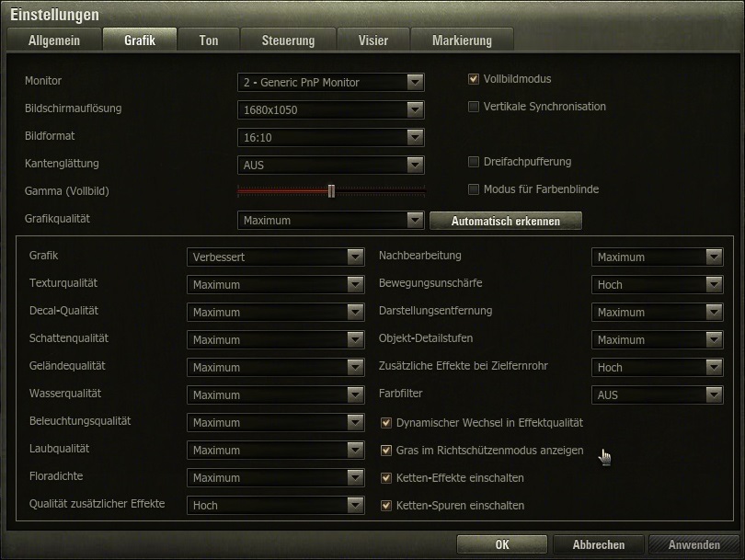Open the Kantenglättung dropdown list

[330, 166]
